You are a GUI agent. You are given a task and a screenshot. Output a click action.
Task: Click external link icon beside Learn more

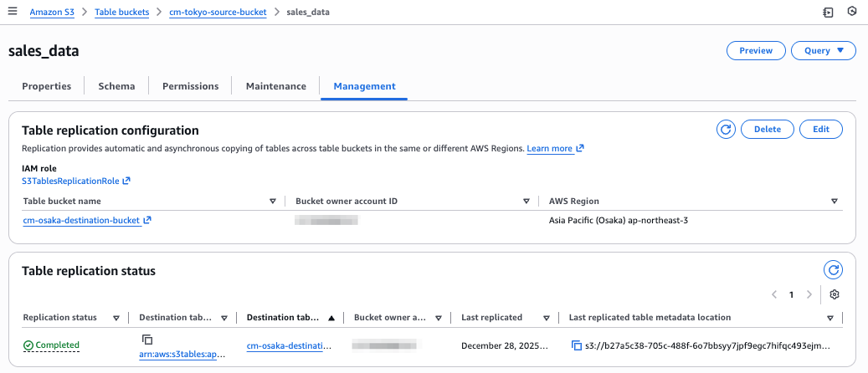pos(580,148)
